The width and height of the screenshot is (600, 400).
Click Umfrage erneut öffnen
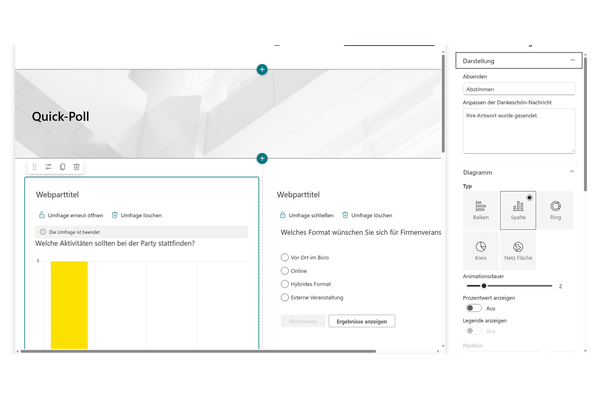coord(71,215)
